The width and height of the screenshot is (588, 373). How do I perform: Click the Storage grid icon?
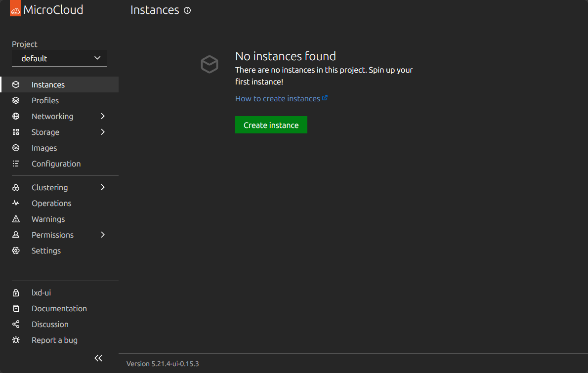tap(16, 132)
